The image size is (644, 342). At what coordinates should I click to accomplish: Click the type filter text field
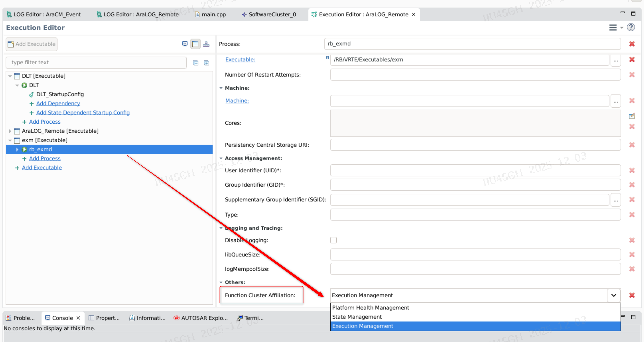(x=96, y=62)
